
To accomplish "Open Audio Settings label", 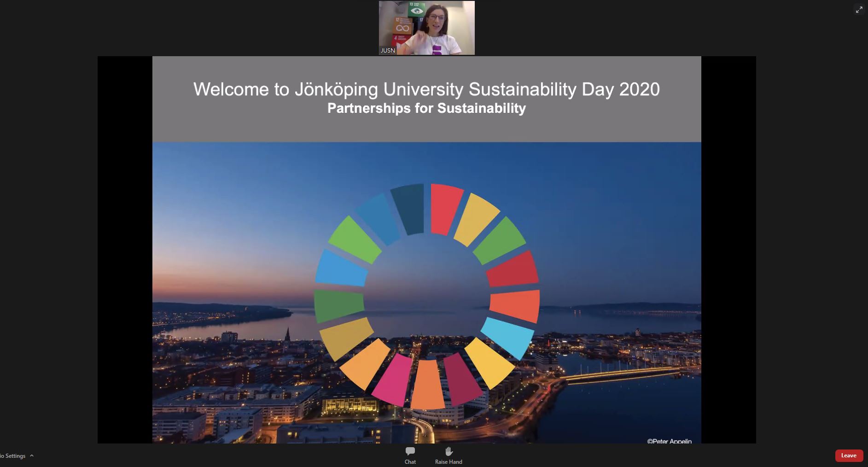I will (13, 455).
